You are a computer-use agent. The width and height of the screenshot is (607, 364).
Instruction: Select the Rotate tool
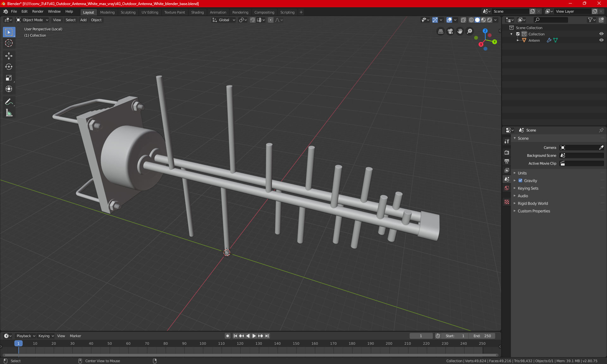(9, 67)
